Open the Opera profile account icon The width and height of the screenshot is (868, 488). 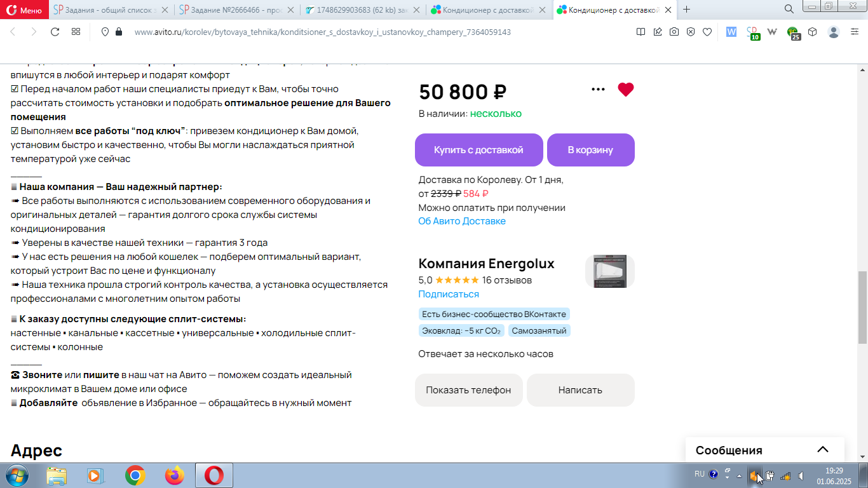[x=834, y=32]
